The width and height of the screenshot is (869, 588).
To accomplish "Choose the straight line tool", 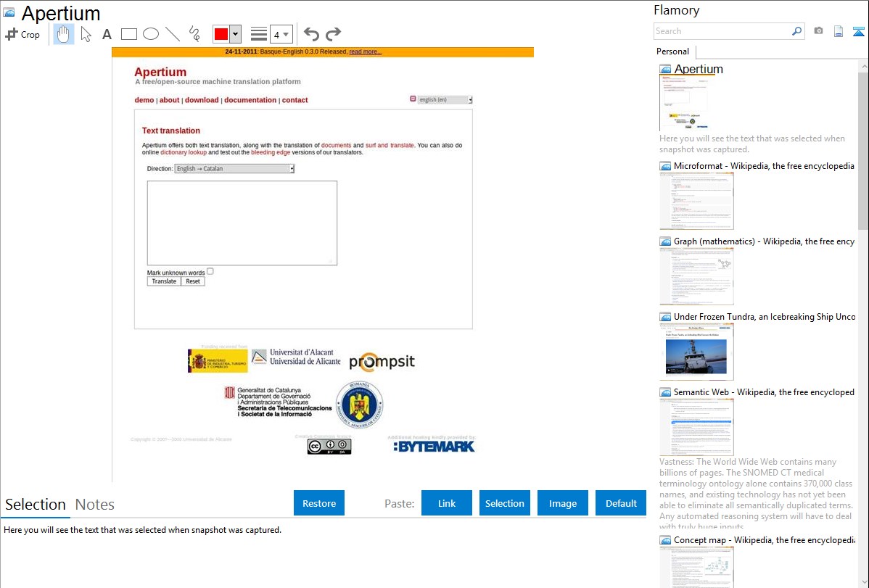I will (x=173, y=34).
